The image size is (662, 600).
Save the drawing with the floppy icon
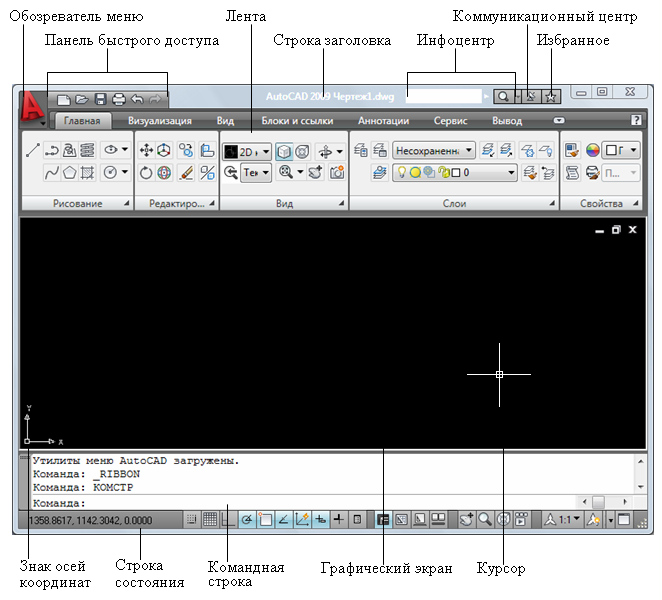[x=100, y=100]
